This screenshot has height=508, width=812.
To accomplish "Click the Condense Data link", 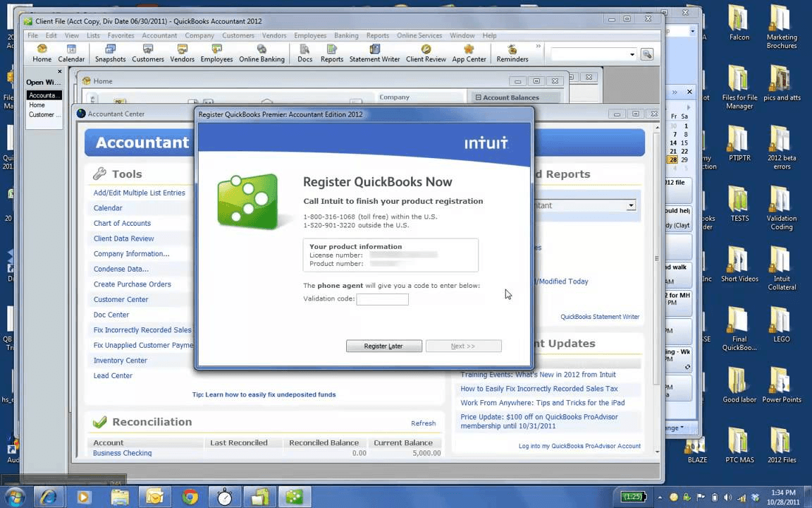I will [x=121, y=269].
